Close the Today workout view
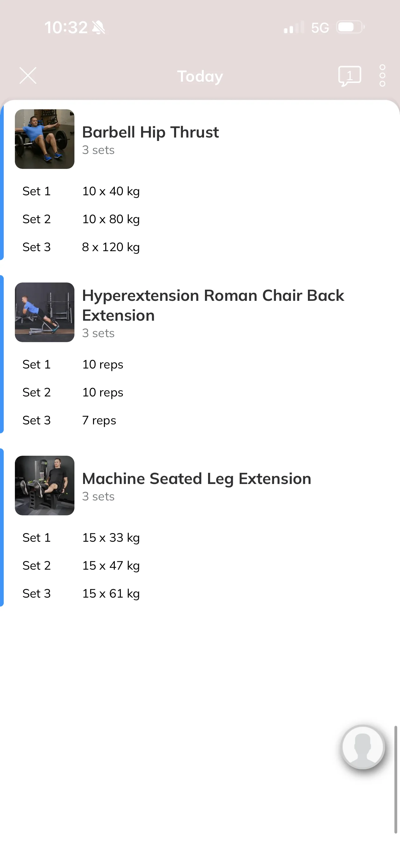Screen dimensions: 400x868 28,75
